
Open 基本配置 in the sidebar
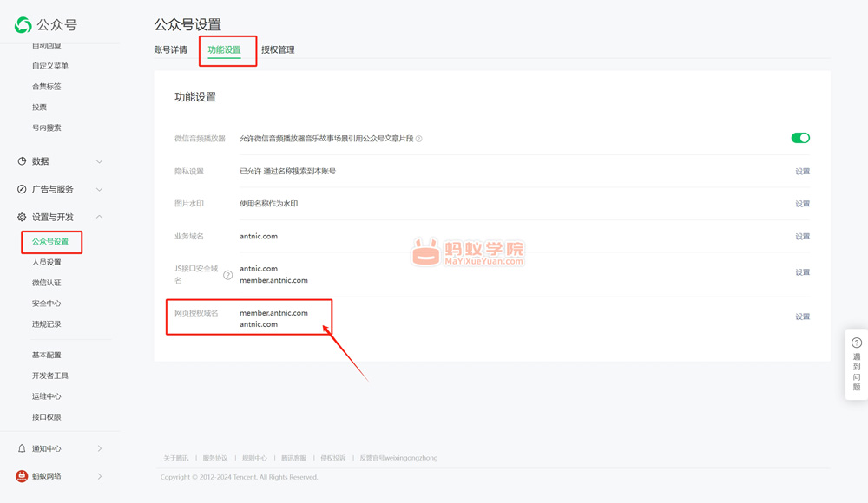coord(47,356)
